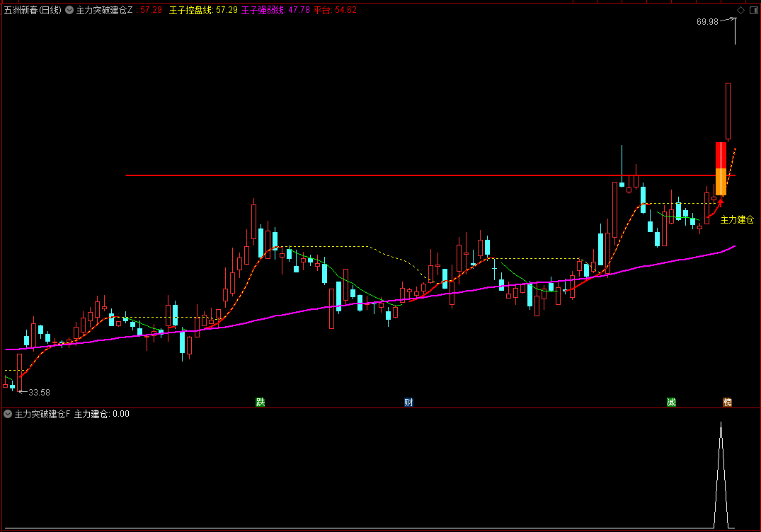Image resolution: width=761 pixels, height=532 pixels.
Task: Click the red-orange signal bar on the chart
Action: 721,168
